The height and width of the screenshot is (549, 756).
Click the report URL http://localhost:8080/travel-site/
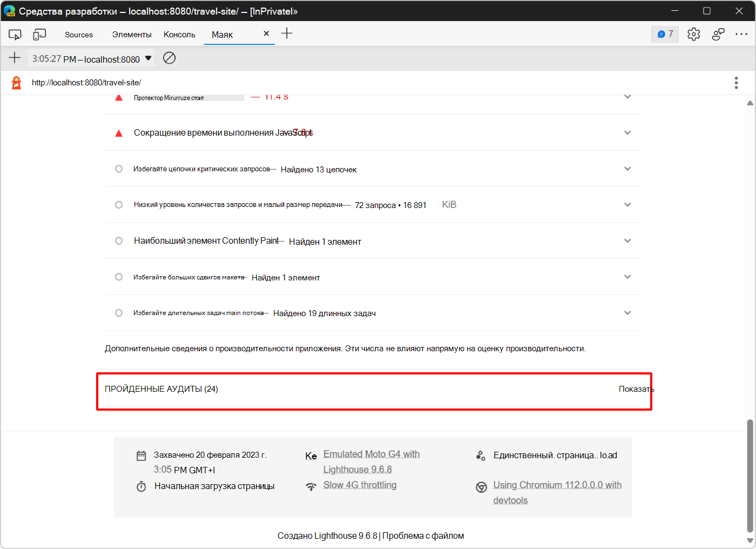(x=86, y=83)
